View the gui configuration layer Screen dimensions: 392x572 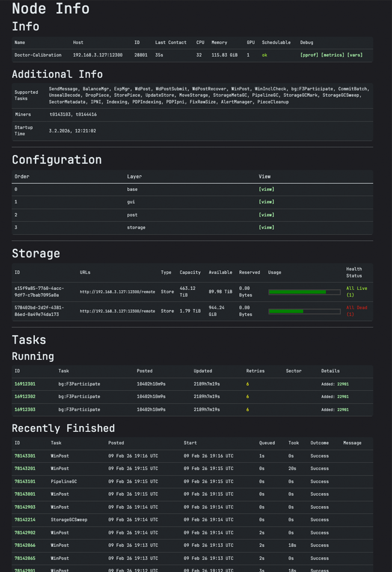(x=266, y=202)
